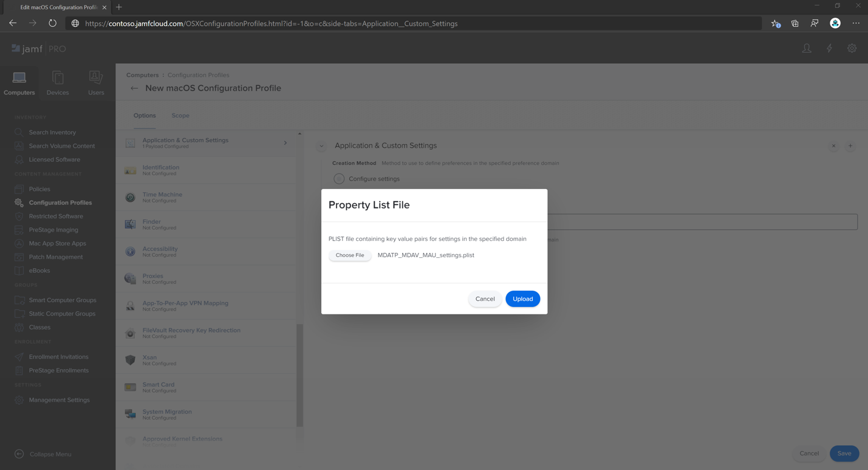Image resolution: width=868 pixels, height=470 pixels.
Task: Click the lightning bolt notifications icon
Action: (829, 49)
